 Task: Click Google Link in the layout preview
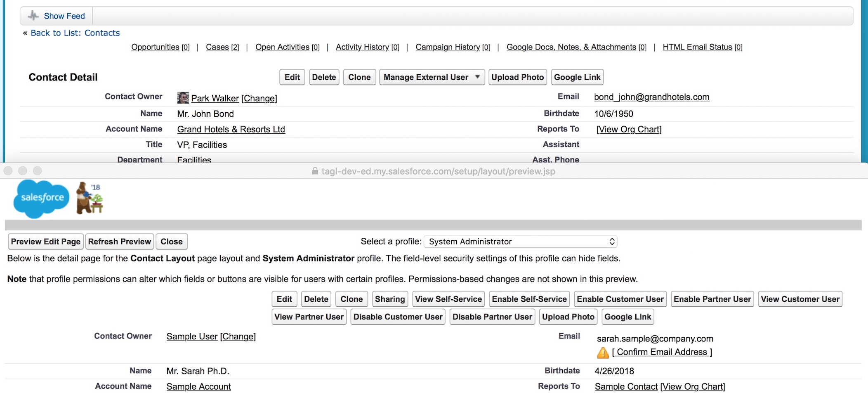628,317
